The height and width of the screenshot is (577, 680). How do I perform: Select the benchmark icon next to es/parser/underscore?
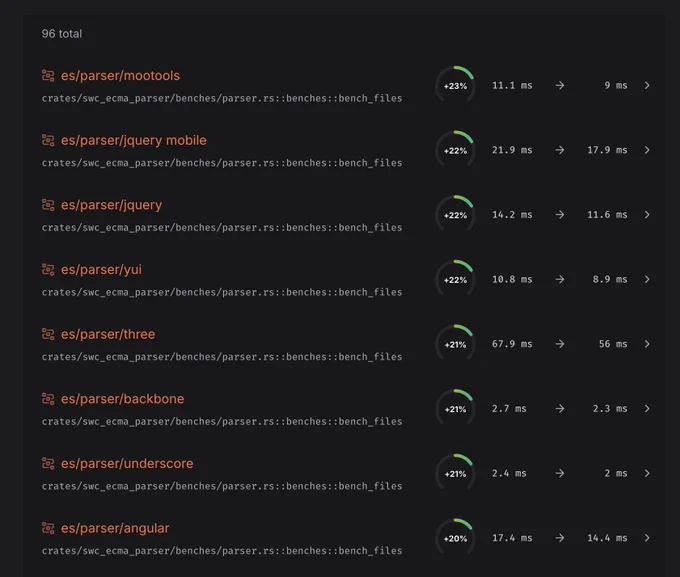tap(48, 463)
